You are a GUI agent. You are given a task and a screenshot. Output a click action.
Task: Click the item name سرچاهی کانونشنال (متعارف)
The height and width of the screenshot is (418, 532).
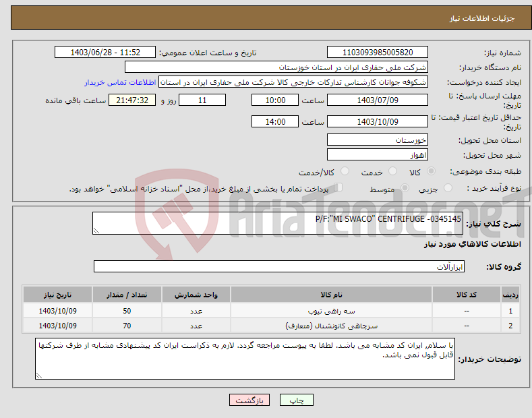(331, 326)
